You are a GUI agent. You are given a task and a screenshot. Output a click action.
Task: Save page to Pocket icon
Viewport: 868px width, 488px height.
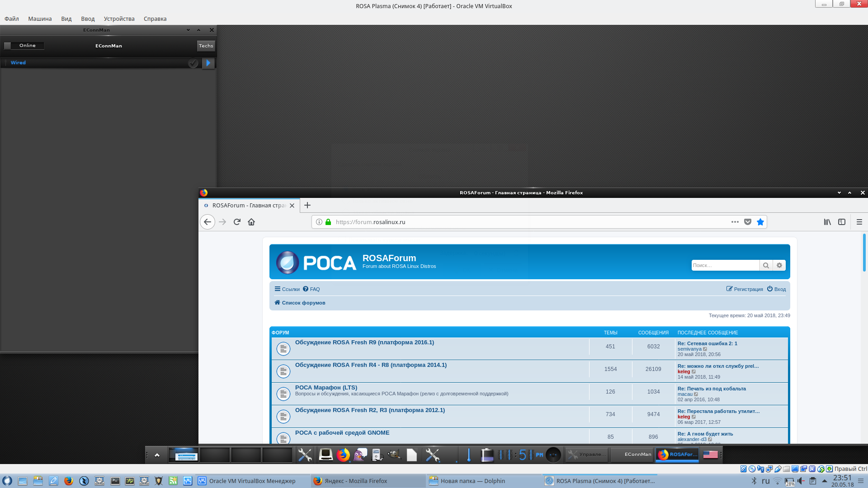748,222
